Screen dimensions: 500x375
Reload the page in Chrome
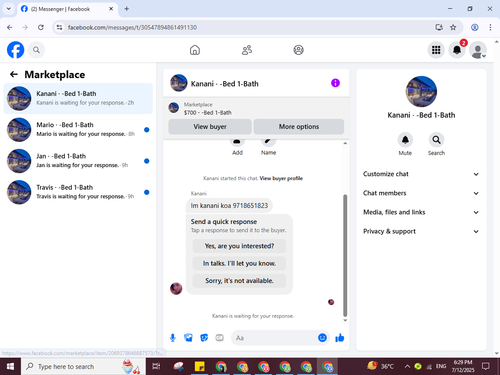click(41, 27)
